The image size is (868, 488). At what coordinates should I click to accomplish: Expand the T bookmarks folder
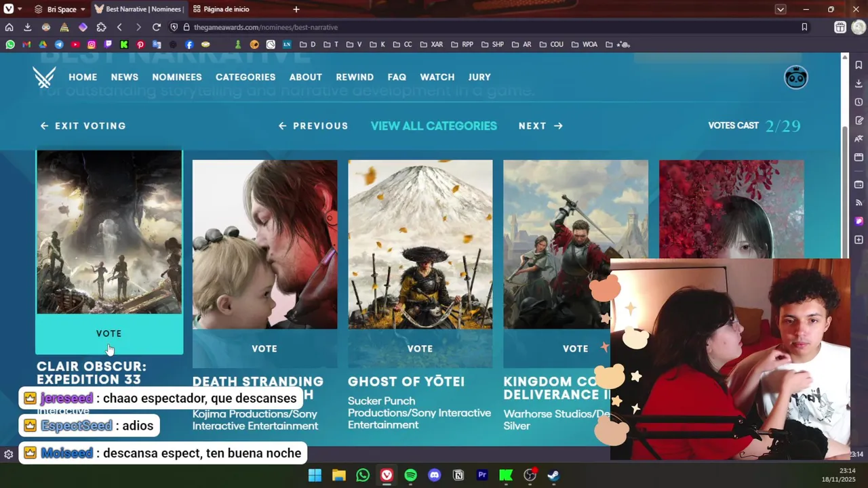click(x=331, y=45)
